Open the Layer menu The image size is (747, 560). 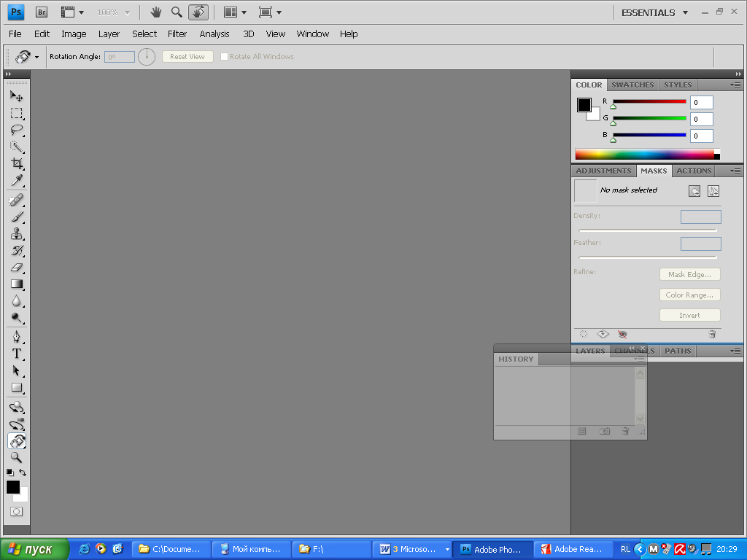click(109, 34)
